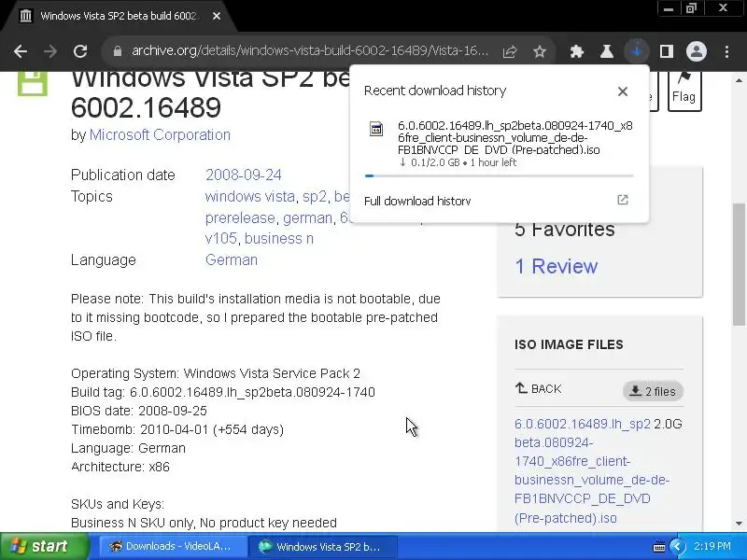Click the scrollbar up arrow
Viewport: 747px width, 560px height.
(x=739, y=80)
